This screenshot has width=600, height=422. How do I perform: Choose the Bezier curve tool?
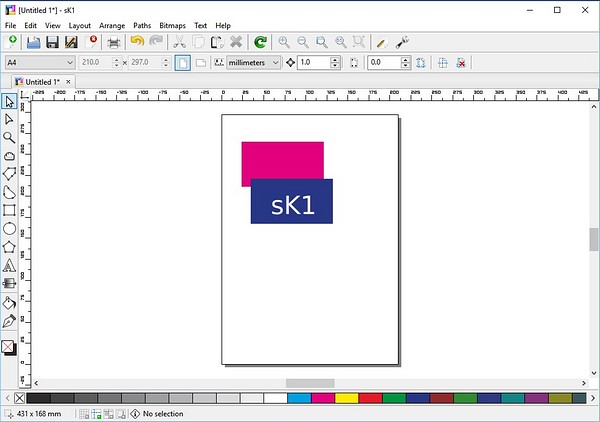point(9,192)
